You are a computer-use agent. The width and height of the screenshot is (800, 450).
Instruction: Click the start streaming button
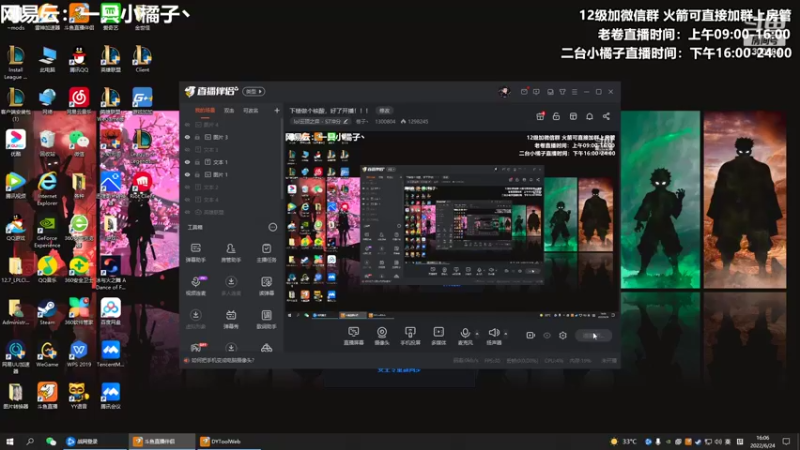pos(593,335)
